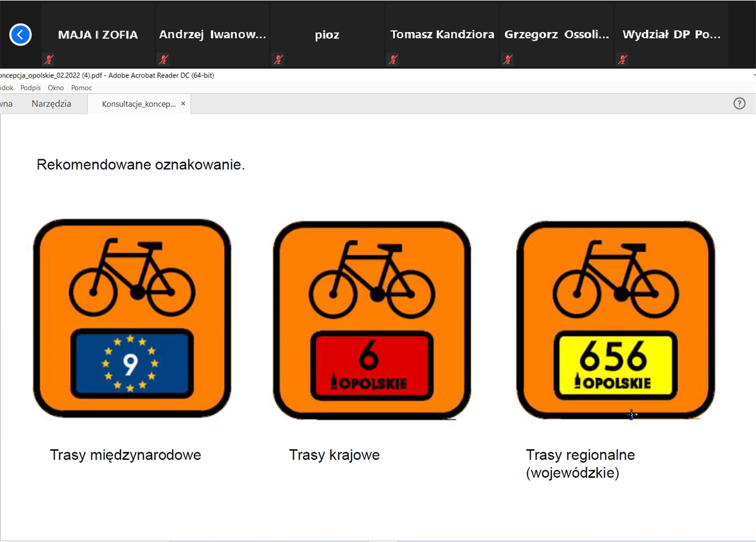The height and width of the screenshot is (542, 756).
Task: Click the blue back arrow button
Action: pos(21,35)
